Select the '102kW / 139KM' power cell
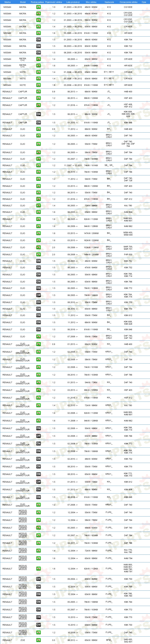This screenshot has width=150, height=644. pyautogui.click(x=91, y=247)
